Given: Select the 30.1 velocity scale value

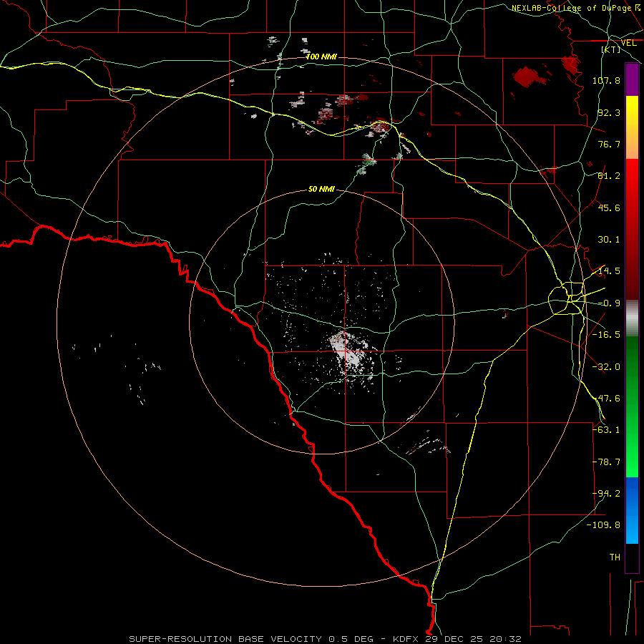Looking at the screenshot, I should coord(609,240).
